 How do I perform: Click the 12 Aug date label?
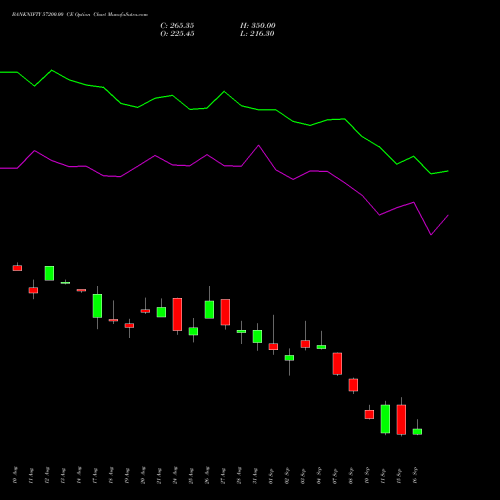[47, 475]
